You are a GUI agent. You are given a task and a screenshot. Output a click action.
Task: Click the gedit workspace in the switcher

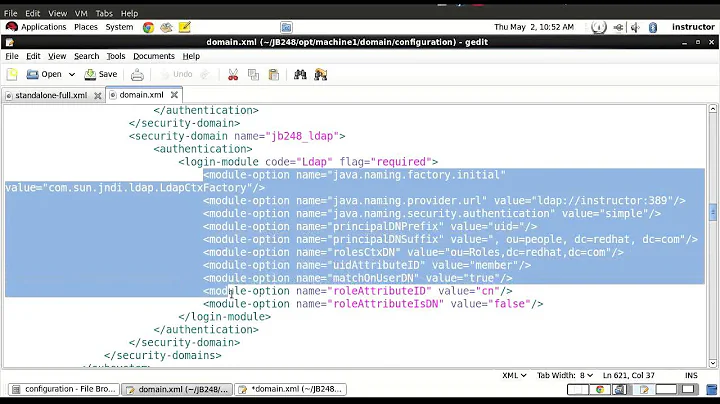coord(644,390)
